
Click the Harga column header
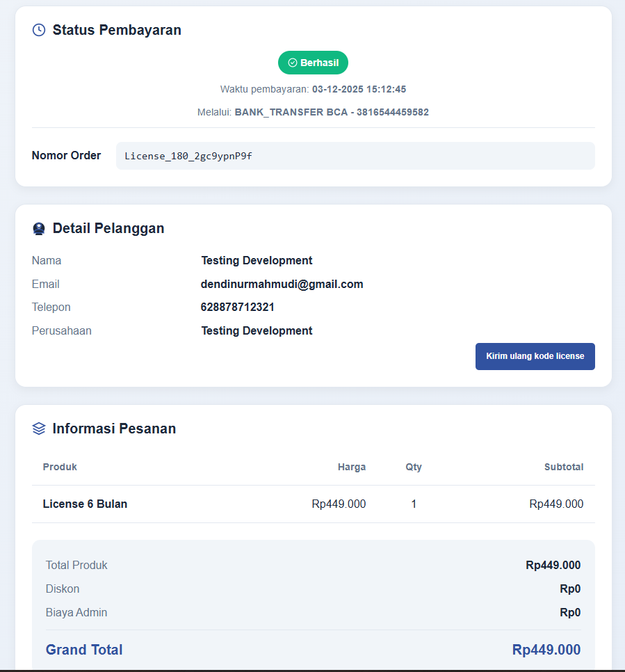(x=351, y=467)
